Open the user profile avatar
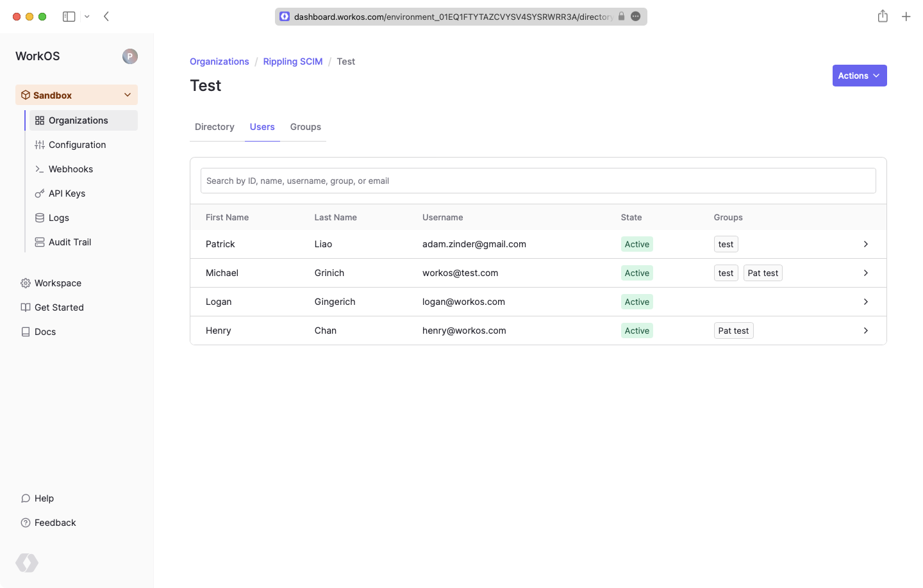 (x=130, y=56)
